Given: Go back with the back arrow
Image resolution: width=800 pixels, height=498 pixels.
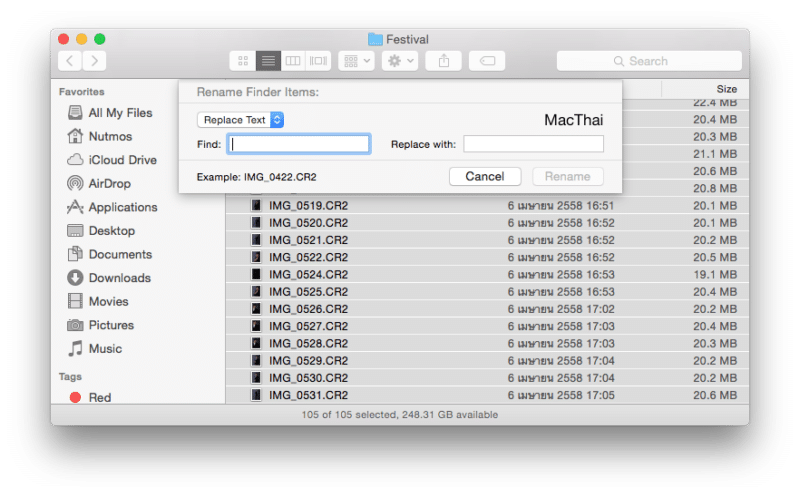Looking at the screenshot, I should click(x=69, y=61).
